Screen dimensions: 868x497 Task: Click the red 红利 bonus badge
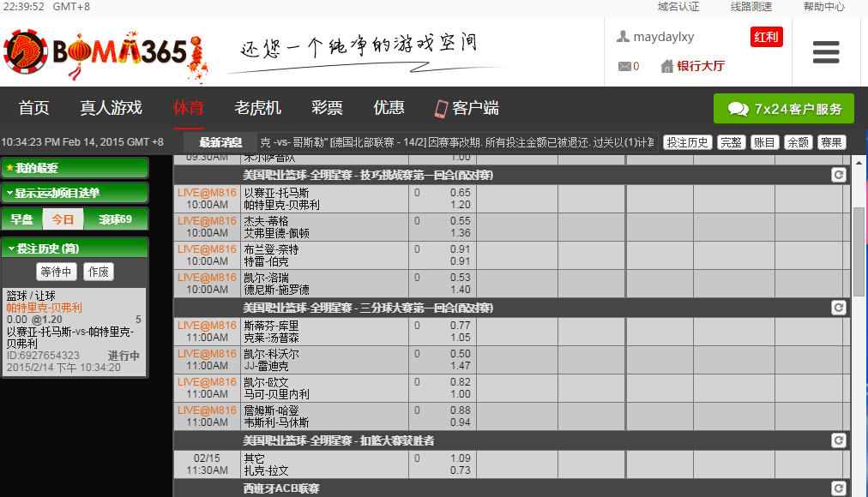click(766, 37)
